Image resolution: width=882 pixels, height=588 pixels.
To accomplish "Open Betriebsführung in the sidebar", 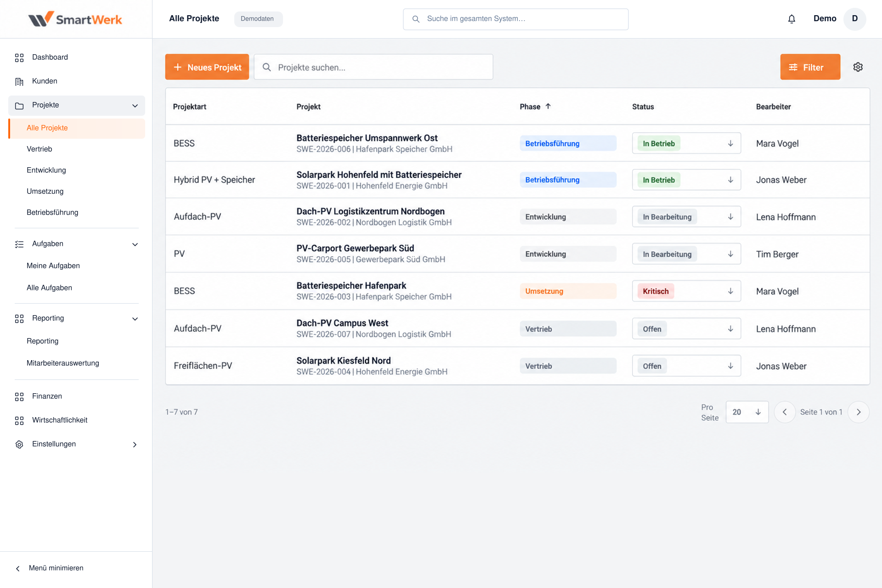I will pyautogui.click(x=52, y=213).
